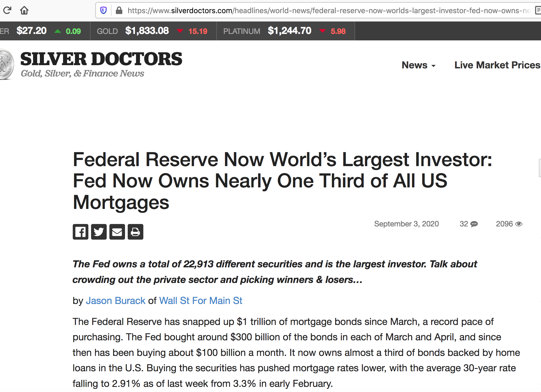Viewport: 541px width, 392px height.
Task: Click the browser home icon
Action: click(24, 10)
